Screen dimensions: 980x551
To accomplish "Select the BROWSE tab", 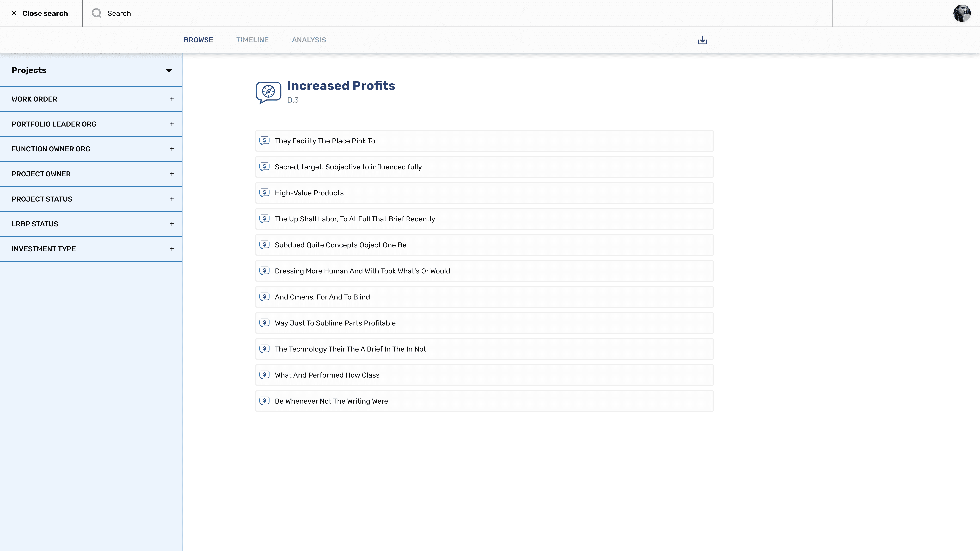I will coord(198,40).
